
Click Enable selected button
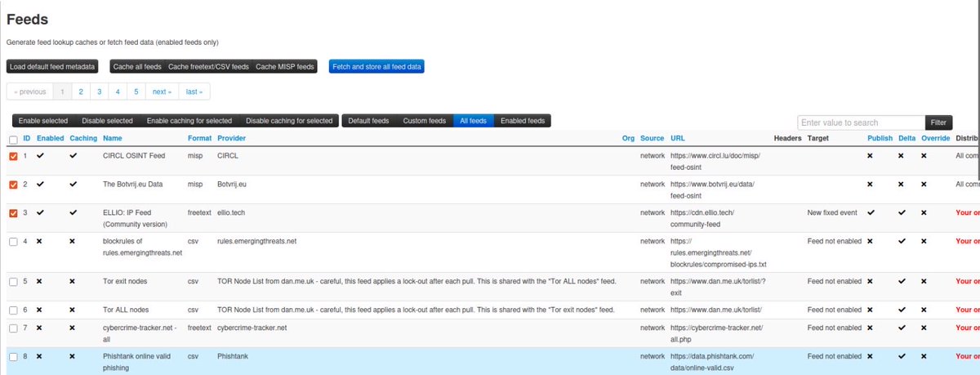(43, 121)
